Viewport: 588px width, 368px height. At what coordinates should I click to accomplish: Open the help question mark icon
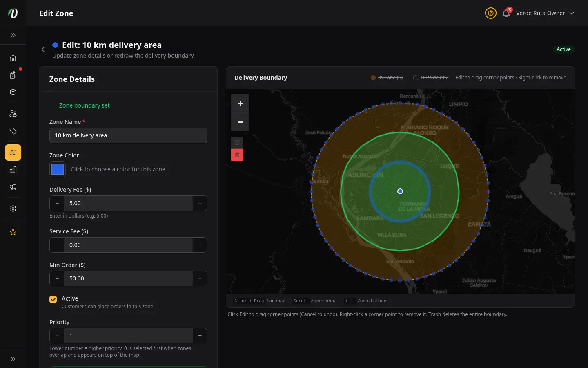click(490, 13)
